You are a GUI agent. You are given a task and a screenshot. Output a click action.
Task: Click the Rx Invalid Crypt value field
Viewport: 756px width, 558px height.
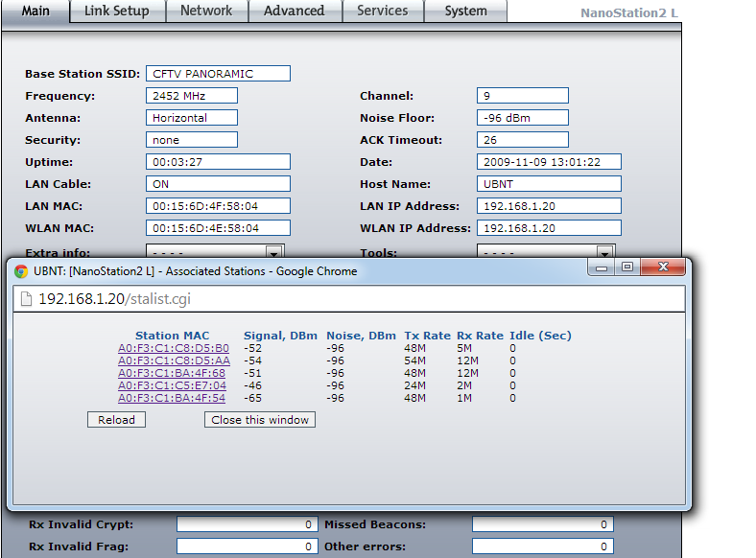[248, 524]
